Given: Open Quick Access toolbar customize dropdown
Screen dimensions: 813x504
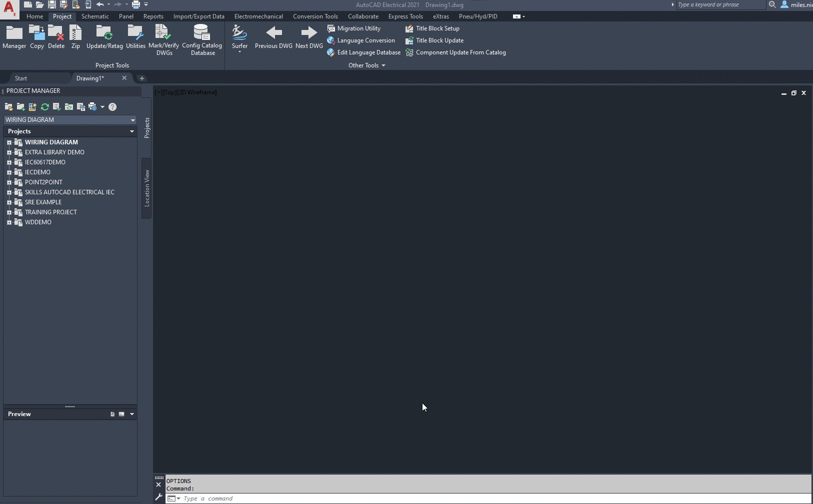Looking at the screenshot, I should click(146, 4).
